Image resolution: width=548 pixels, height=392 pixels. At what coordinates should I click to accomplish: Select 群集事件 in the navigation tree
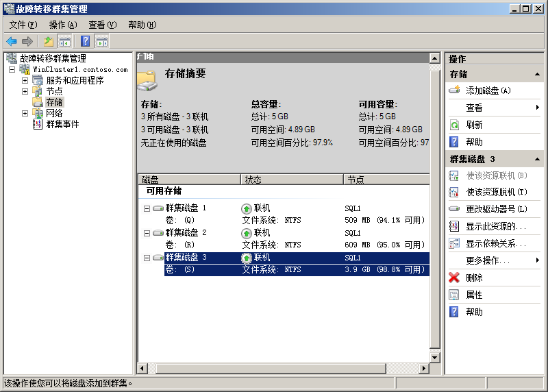click(62, 124)
